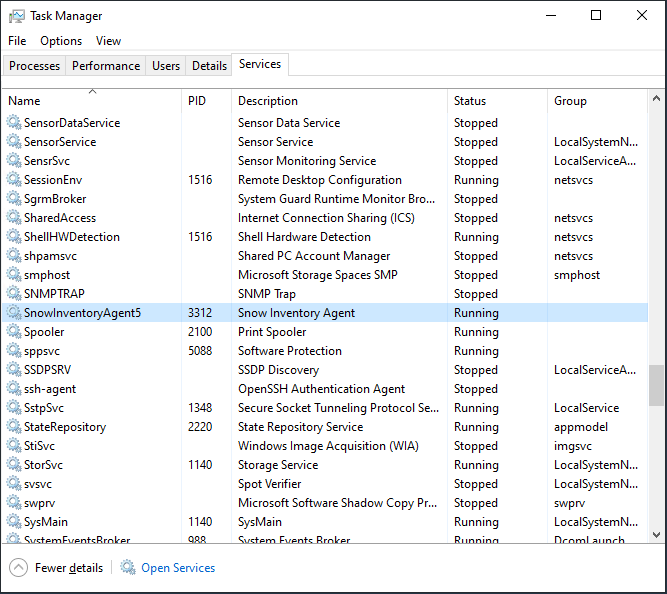Click the gear icon beside ssh-agent
This screenshot has height=594, width=667.
coord(14,388)
